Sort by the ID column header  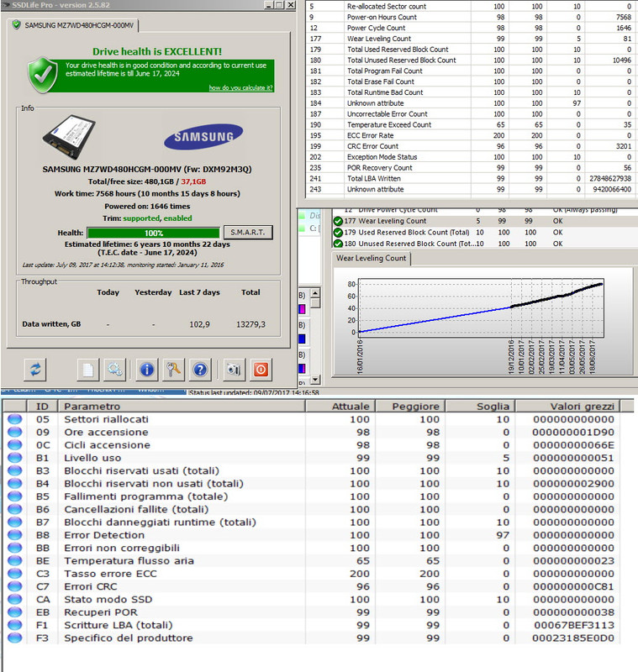42,407
